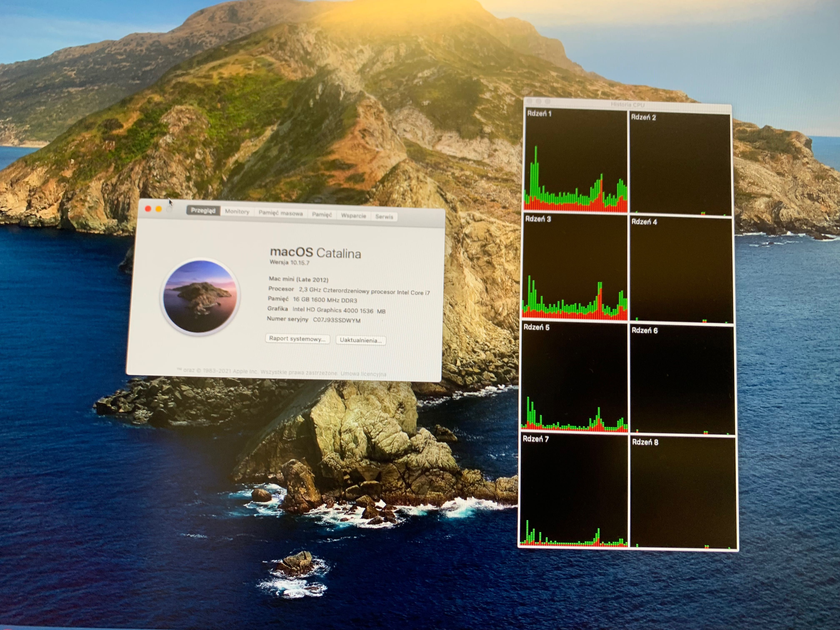Screen dimensions: 840x630
Task: Click the macOS Catalina heading
Action: (316, 252)
